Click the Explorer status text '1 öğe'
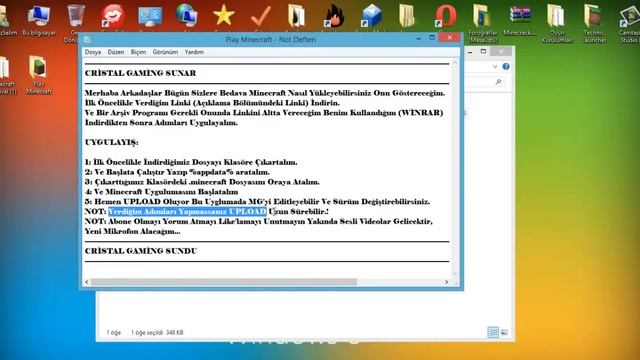Image resolution: width=640 pixels, height=360 pixels. pos(113,333)
